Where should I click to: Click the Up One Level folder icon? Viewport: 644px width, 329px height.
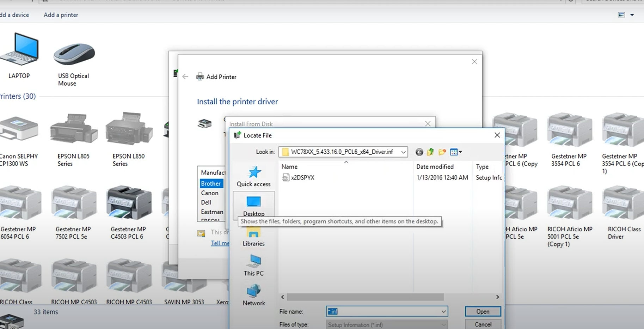tap(430, 152)
